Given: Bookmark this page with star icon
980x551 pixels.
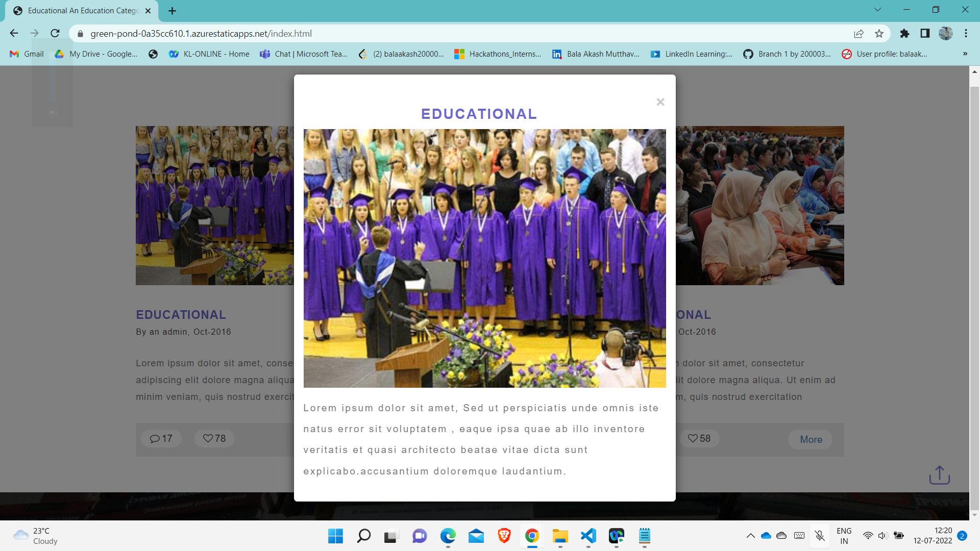Looking at the screenshot, I should point(879,34).
